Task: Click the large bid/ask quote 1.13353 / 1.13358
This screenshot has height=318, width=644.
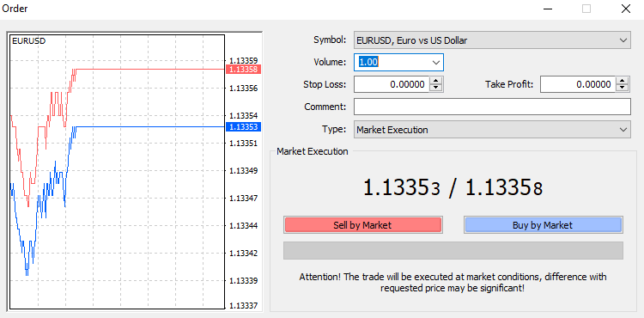Action: point(453,188)
